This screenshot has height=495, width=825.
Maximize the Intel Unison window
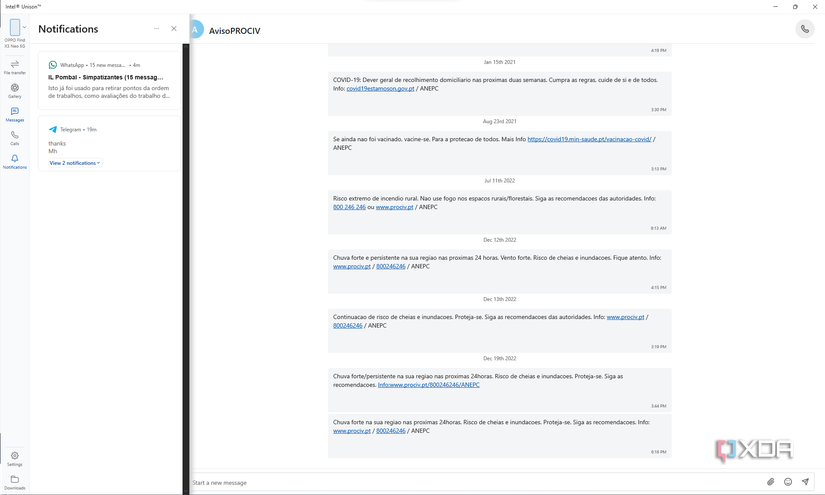pyautogui.click(x=795, y=7)
